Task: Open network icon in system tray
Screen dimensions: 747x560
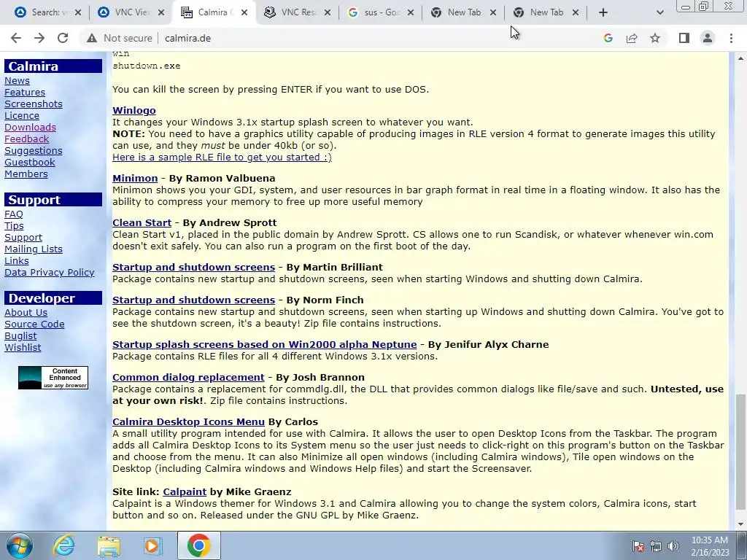Action: [656, 546]
